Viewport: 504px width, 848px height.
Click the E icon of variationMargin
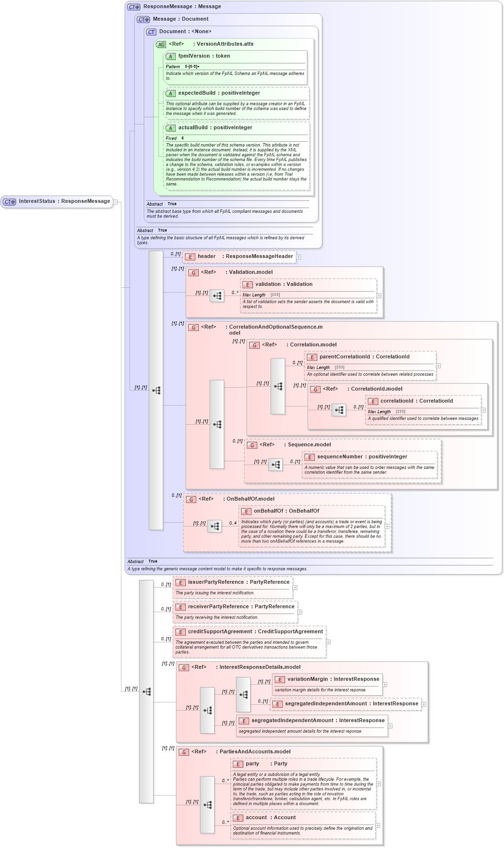click(x=280, y=680)
